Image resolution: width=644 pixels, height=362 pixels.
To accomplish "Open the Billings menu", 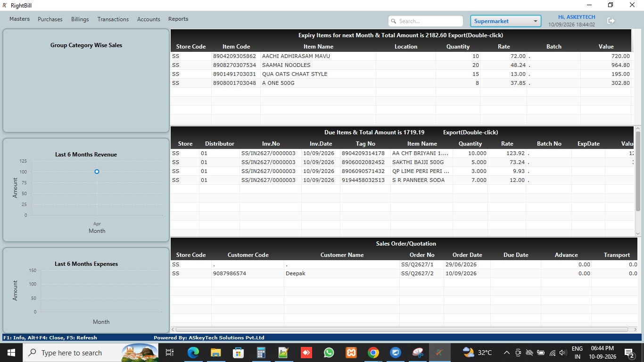I will [x=80, y=19].
